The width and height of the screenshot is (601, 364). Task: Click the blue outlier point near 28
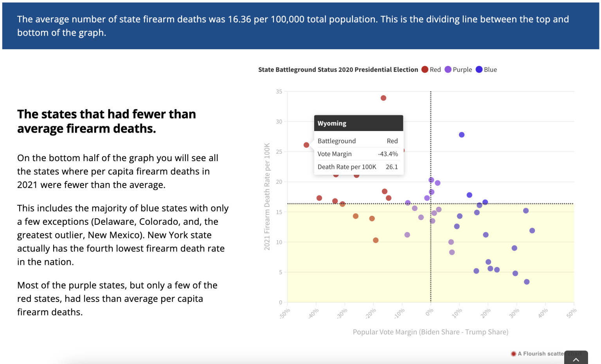pyautogui.click(x=462, y=135)
